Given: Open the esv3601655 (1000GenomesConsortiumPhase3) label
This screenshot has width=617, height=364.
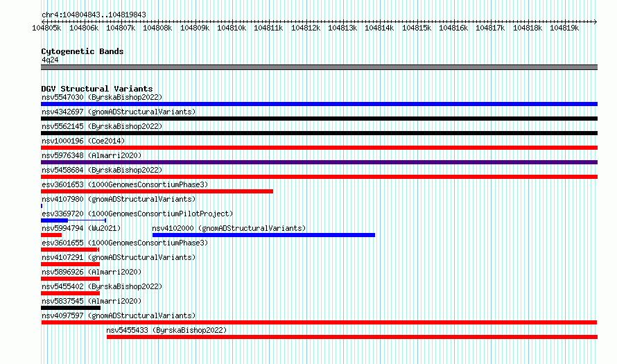Looking at the screenshot, I should point(125,243).
